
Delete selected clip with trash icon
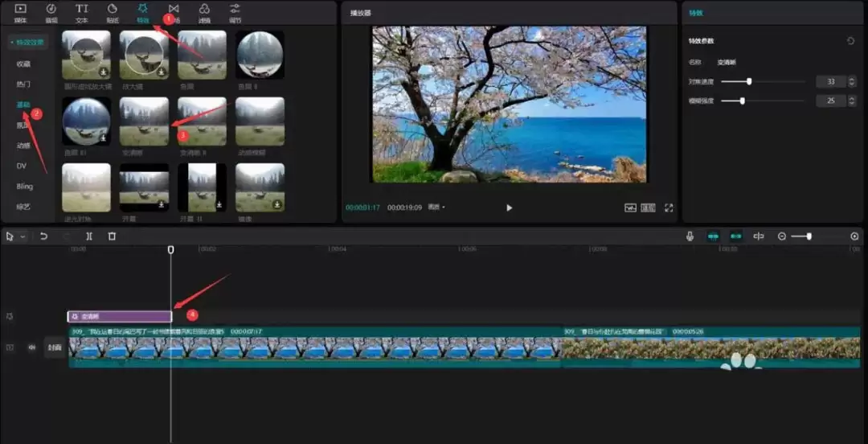pyautogui.click(x=112, y=236)
